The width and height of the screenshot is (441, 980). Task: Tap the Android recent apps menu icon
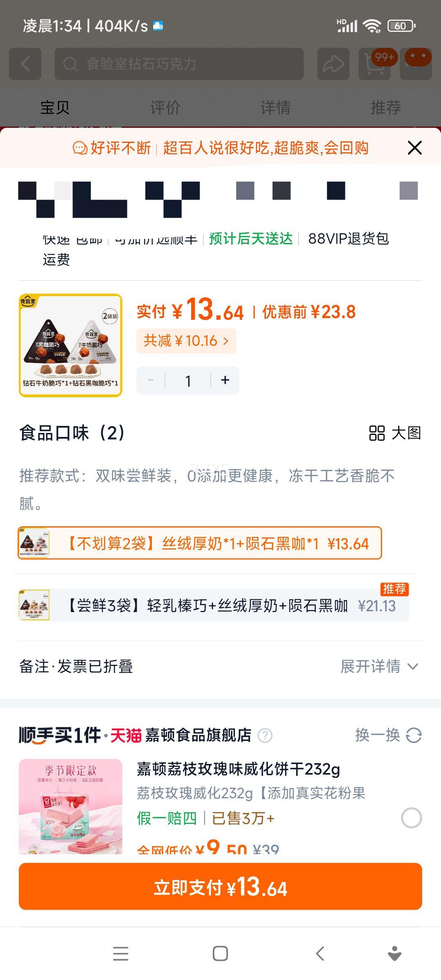(120, 953)
